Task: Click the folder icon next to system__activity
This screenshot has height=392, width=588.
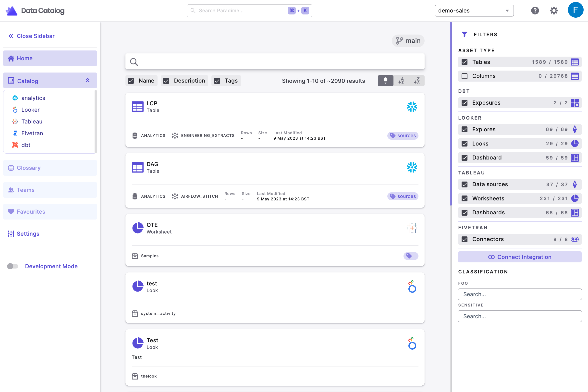Action: (x=135, y=313)
